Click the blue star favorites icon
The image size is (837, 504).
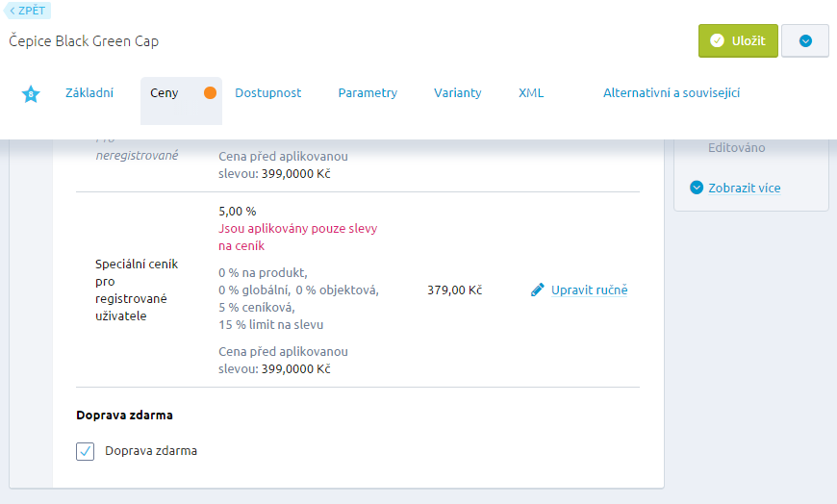point(31,94)
